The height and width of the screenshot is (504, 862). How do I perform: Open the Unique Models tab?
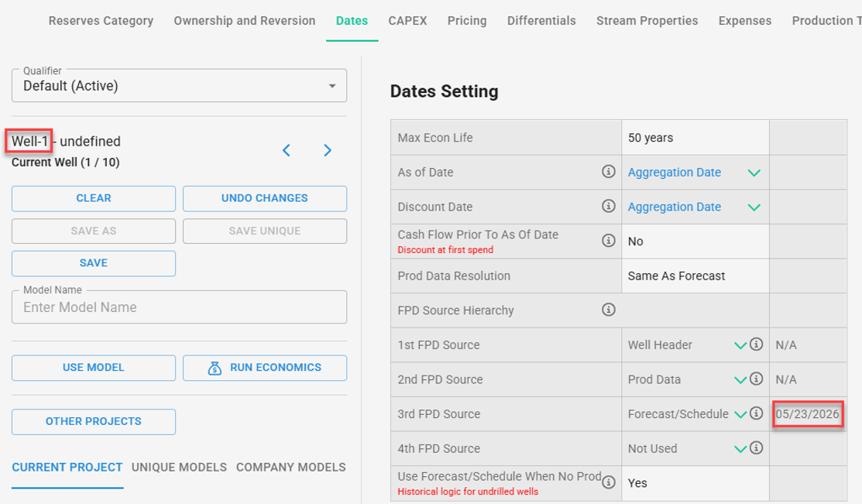click(179, 467)
